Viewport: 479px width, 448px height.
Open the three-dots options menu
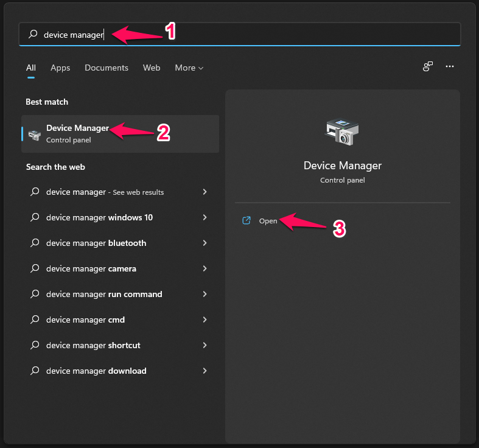point(450,67)
